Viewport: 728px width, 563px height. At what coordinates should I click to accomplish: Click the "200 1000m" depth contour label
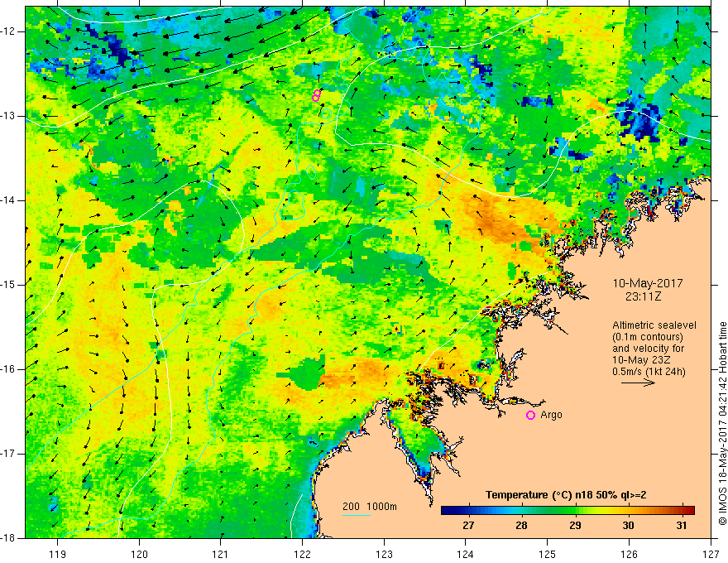tap(370, 507)
